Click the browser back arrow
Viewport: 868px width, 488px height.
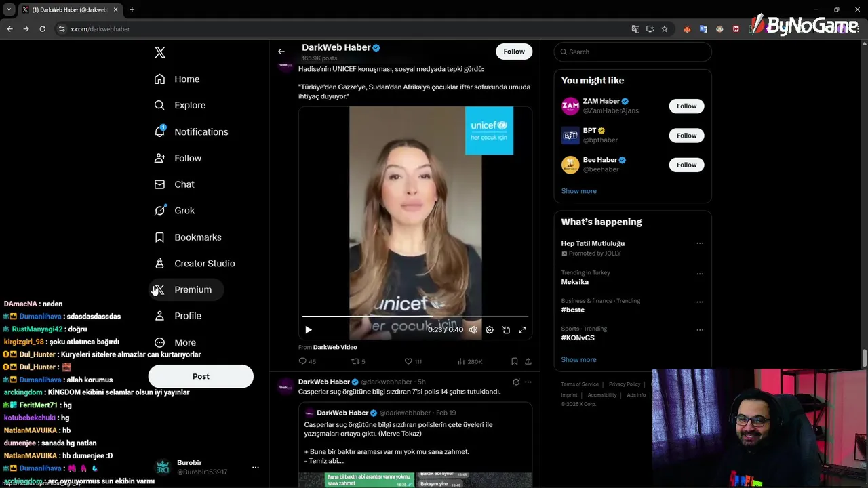pyautogui.click(x=9, y=29)
